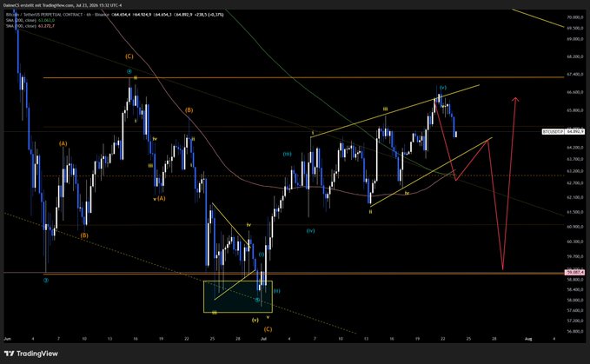Screen dimensions: 590x364
Task: Click the current price tag 64.892,9
Action: tap(575, 132)
